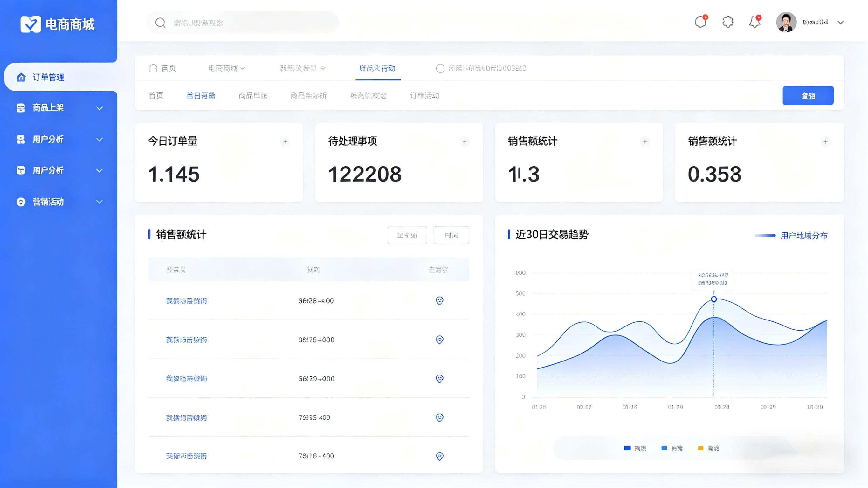
Task: Click the blue button at sub-tab row end
Action: pyautogui.click(x=808, y=96)
